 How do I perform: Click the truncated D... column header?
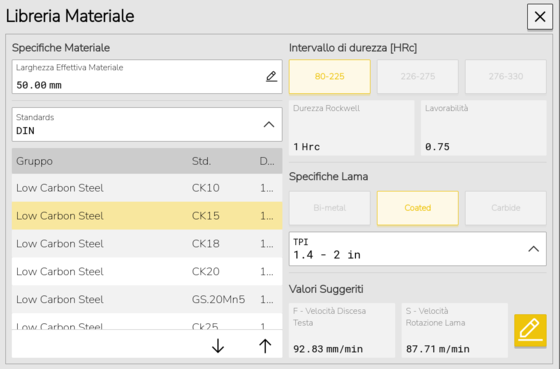(x=267, y=161)
